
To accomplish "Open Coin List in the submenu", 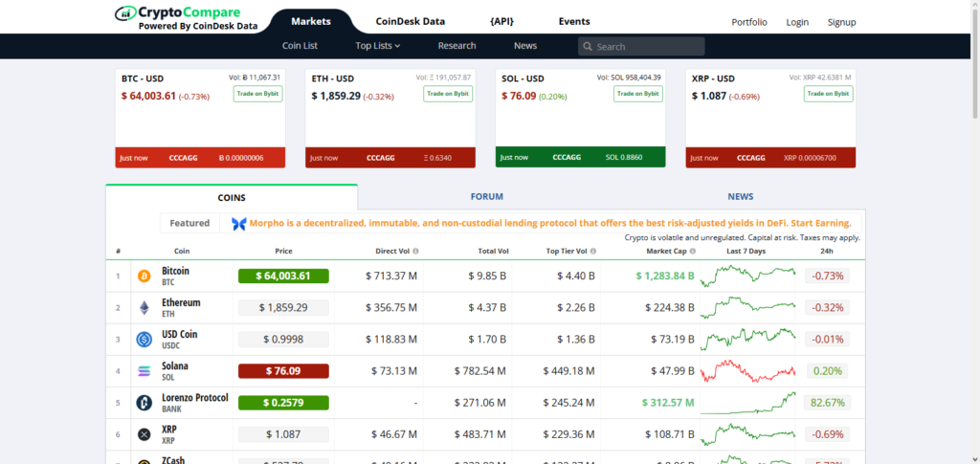I will (x=300, y=46).
